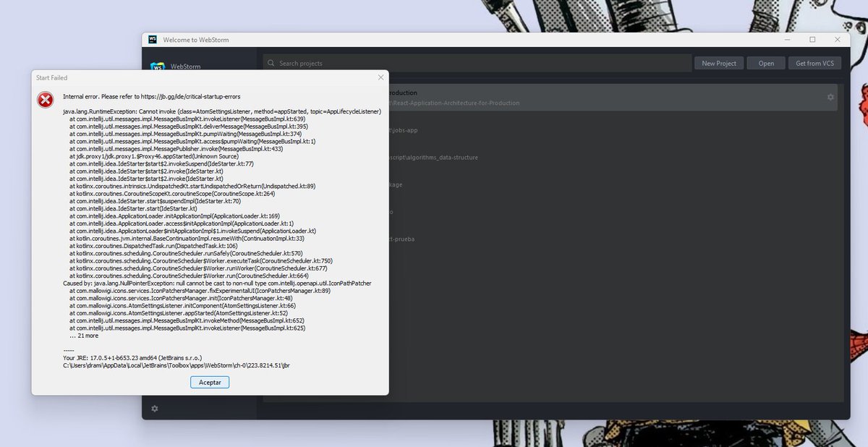Click the WS icon in Welcome to WebStorm title bar
Image resolution: width=868 pixels, height=447 pixels.
tap(153, 39)
